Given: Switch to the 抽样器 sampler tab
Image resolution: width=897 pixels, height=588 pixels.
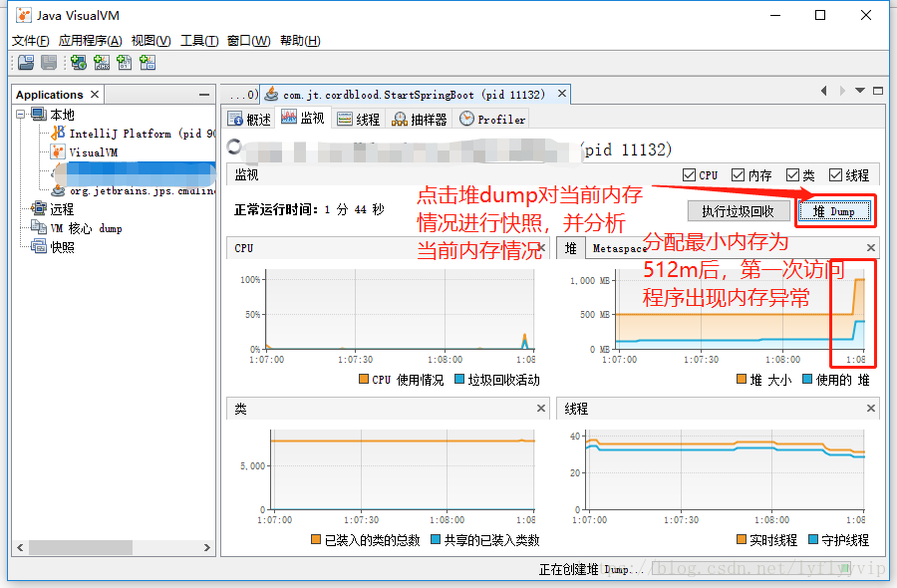Looking at the screenshot, I should point(420,119).
